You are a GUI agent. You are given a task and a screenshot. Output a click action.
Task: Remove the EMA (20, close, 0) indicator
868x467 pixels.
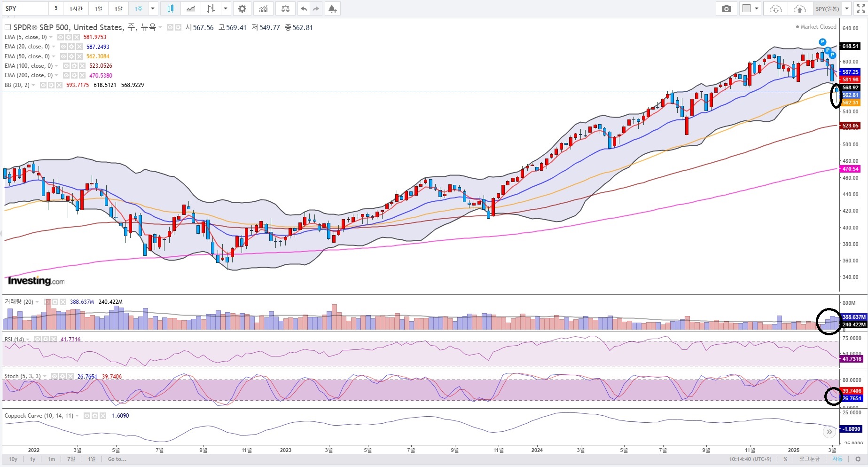point(79,47)
